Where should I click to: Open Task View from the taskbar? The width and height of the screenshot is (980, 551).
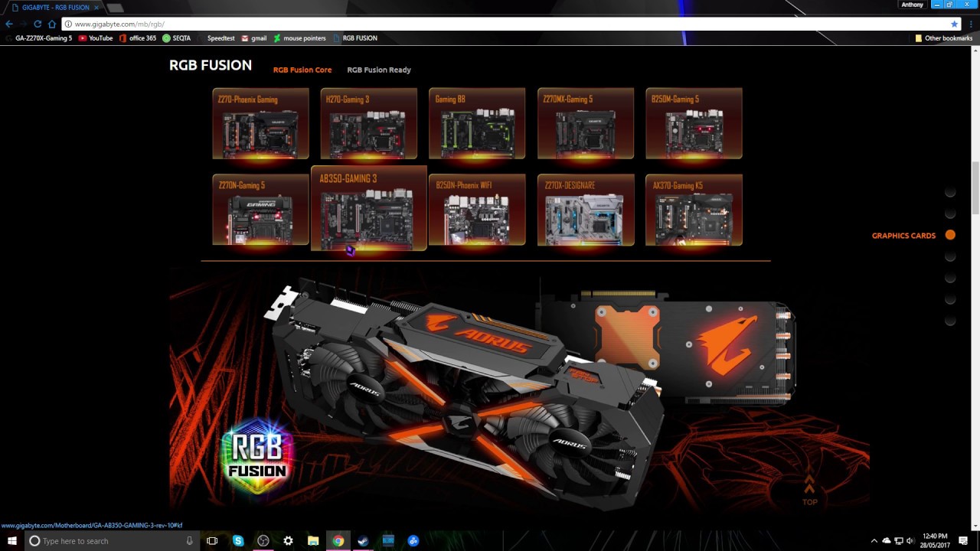pos(212,540)
